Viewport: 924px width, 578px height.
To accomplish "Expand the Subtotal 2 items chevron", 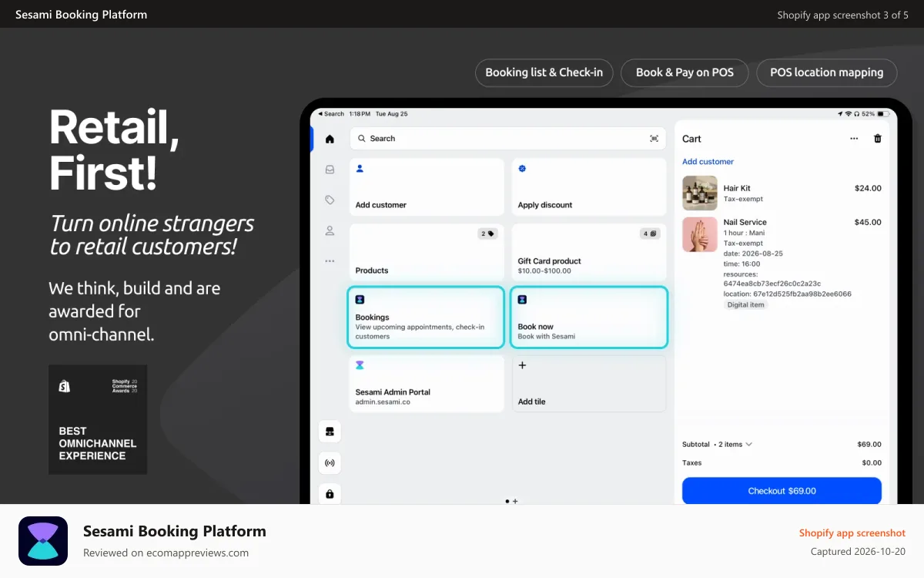I will point(748,445).
